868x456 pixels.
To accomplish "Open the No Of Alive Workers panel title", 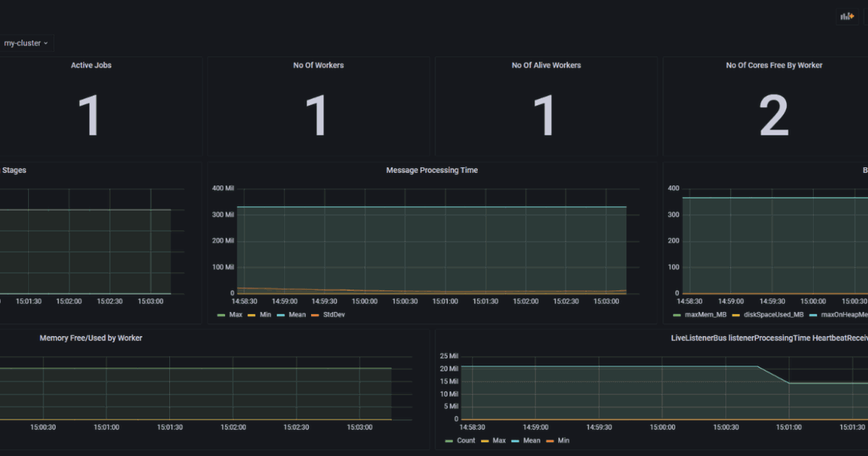I will (x=546, y=65).
